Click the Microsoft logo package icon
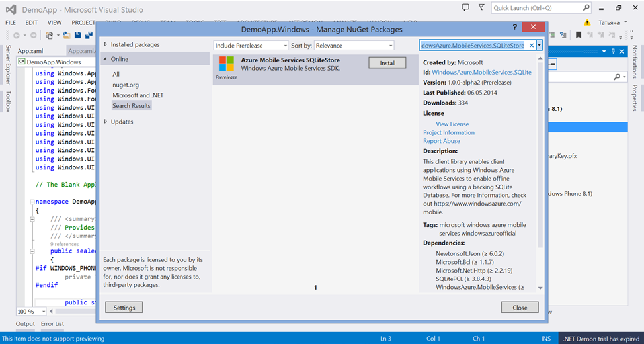Screen dimensions: 644x344 coord(226,64)
